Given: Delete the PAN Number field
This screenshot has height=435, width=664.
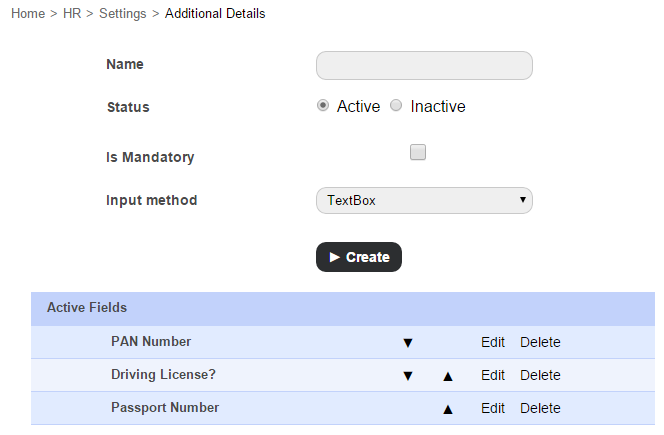Looking at the screenshot, I should click(540, 342).
